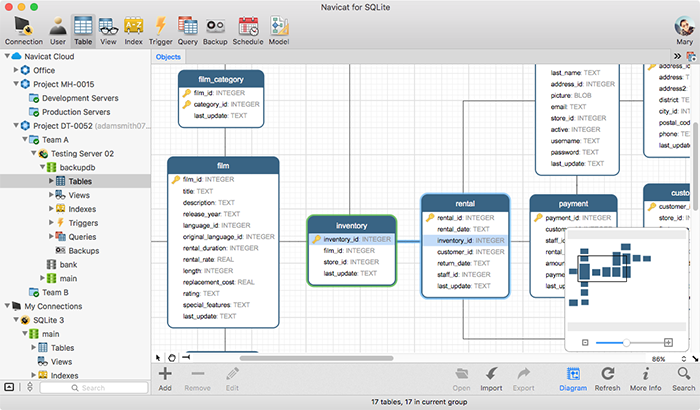Click the User toolbar icon

tap(58, 31)
